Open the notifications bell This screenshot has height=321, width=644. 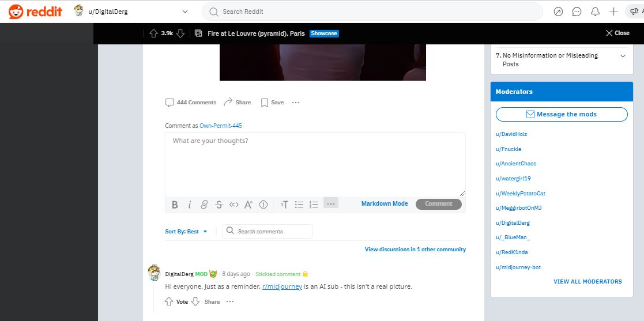595,12
